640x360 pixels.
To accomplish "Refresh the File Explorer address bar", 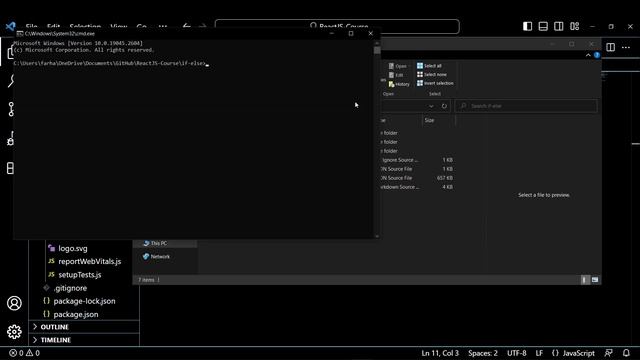I will [444, 106].
